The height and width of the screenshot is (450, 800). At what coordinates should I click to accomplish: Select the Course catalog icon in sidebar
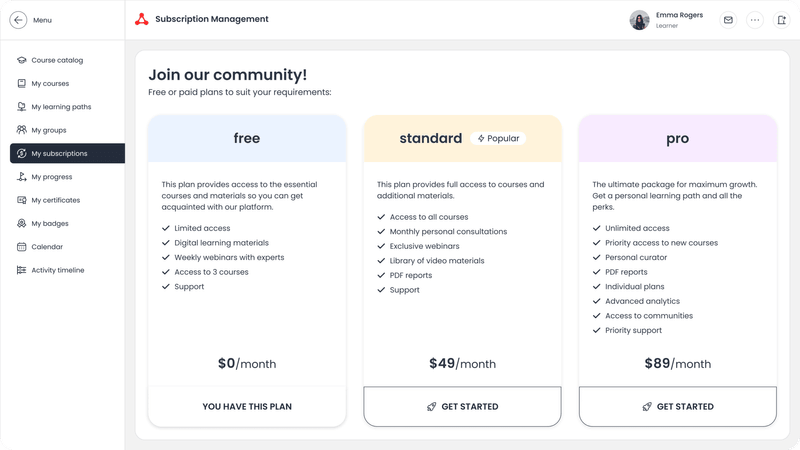pyautogui.click(x=22, y=60)
